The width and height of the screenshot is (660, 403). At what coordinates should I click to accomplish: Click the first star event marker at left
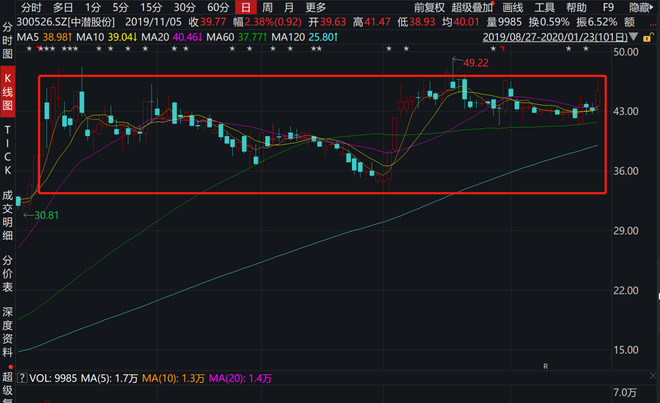(29, 49)
